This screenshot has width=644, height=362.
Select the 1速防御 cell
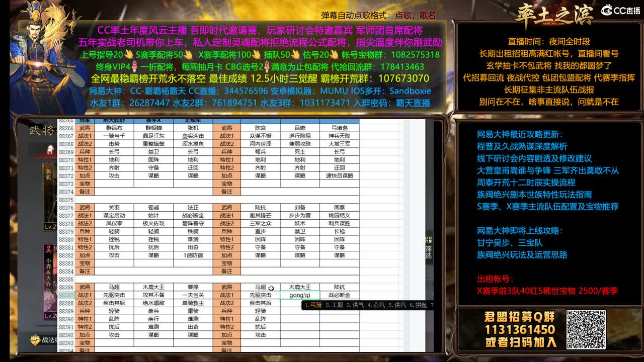193,255
